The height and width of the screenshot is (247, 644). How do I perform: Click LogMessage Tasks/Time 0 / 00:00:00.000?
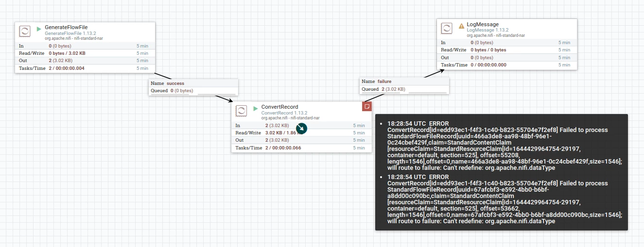coord(488,65)
